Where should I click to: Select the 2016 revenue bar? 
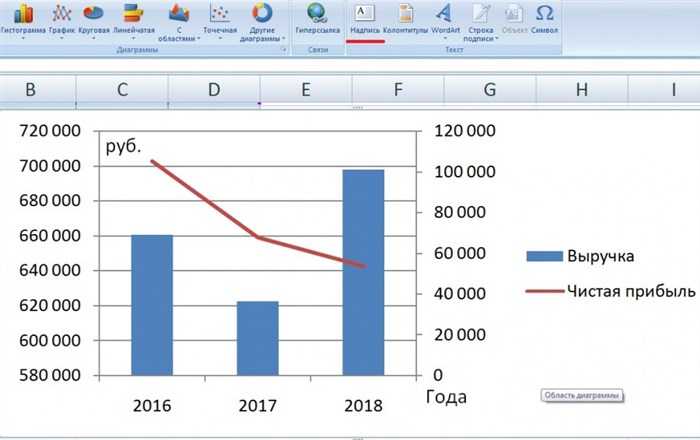pyautogui.click(x=152, y=305)
